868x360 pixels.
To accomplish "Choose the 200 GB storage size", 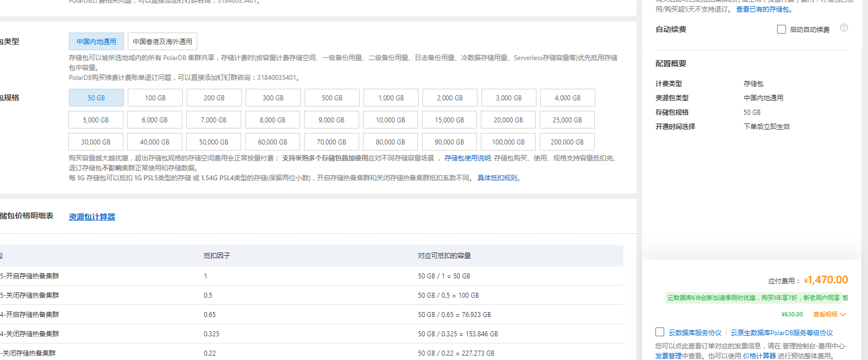I will [x=214, y=98].
